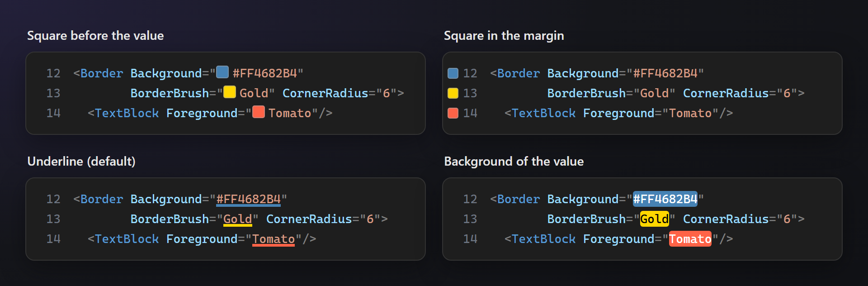Click the underlined #FF4682B4 value
Viewport: 868px width, 286px height.
[x=249, y=200]
